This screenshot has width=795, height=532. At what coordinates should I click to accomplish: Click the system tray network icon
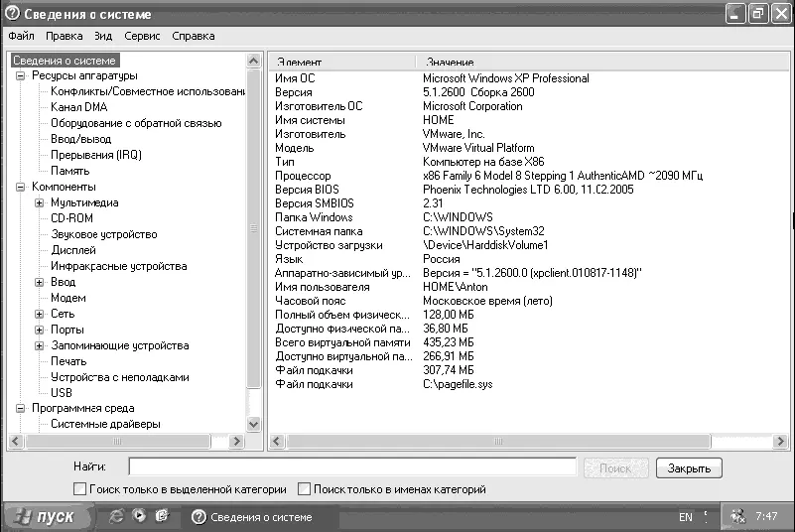pos(737,516)
